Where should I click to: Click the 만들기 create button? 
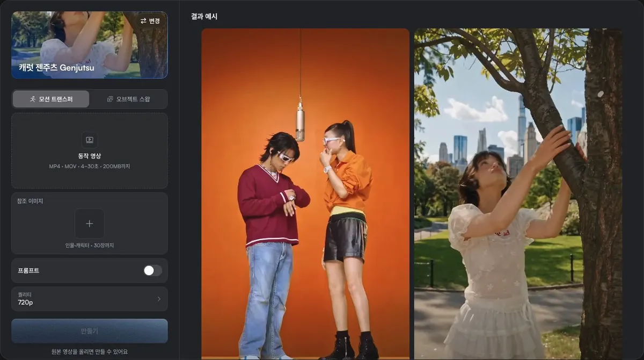coord(90,331)
